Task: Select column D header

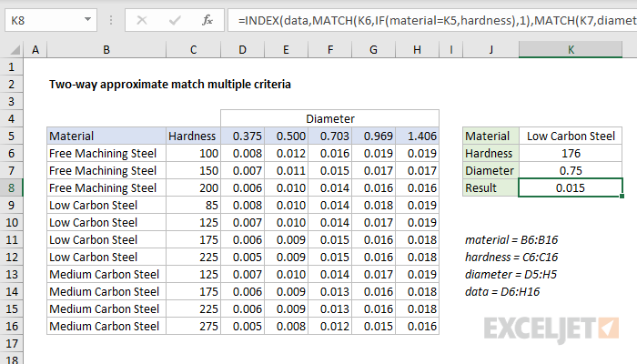Action: [x=243, y=50]
